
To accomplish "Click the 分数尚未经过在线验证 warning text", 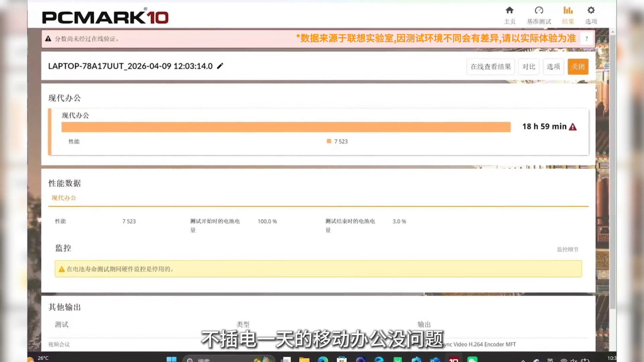I will (87, 39).
